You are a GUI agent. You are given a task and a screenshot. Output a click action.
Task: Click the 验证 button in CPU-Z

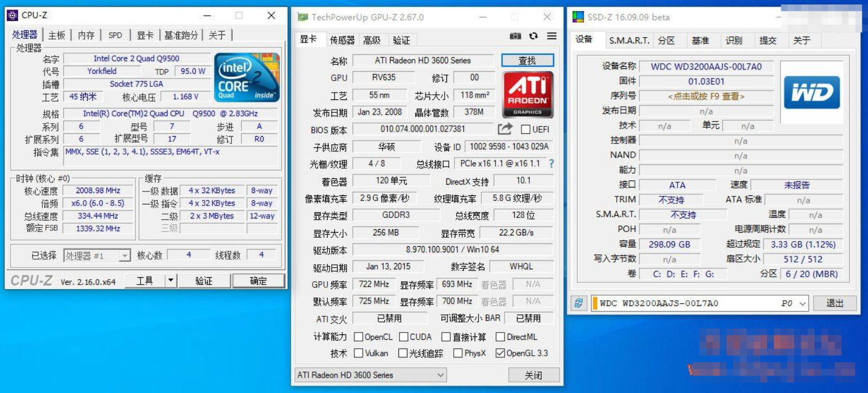coord(204,281)
